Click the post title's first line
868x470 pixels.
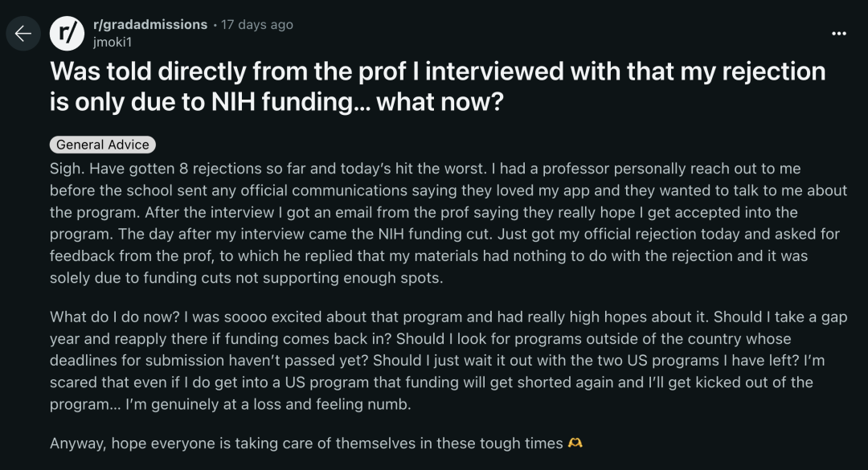point(437,72)
